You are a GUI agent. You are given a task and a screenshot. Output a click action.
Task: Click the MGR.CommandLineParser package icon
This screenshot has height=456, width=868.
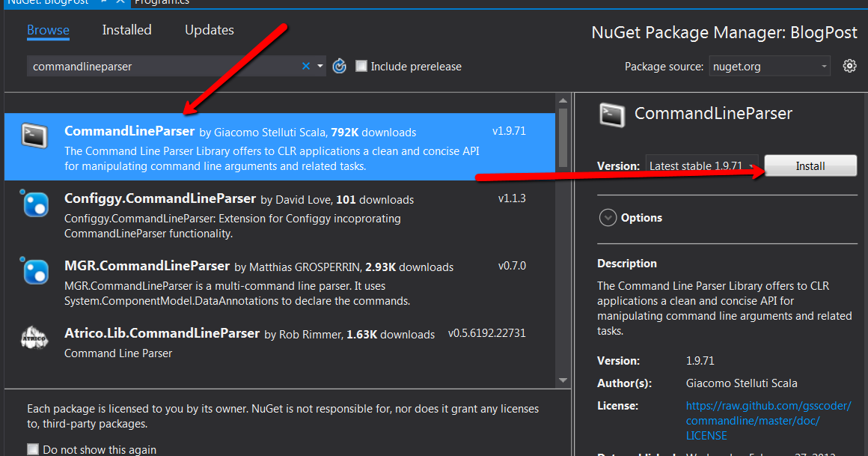click(x=35, y=271)
